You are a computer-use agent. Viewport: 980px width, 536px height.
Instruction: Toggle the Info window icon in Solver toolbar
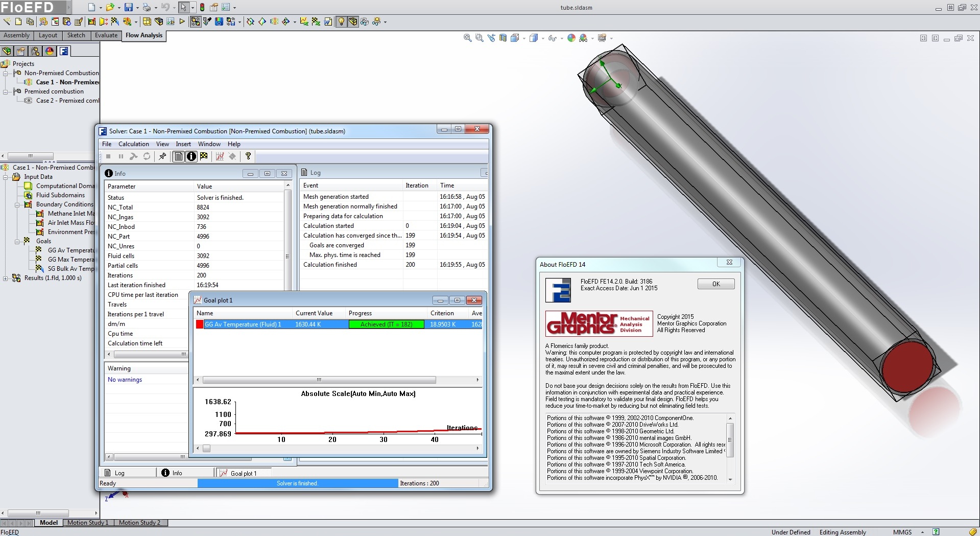(191, 156)
